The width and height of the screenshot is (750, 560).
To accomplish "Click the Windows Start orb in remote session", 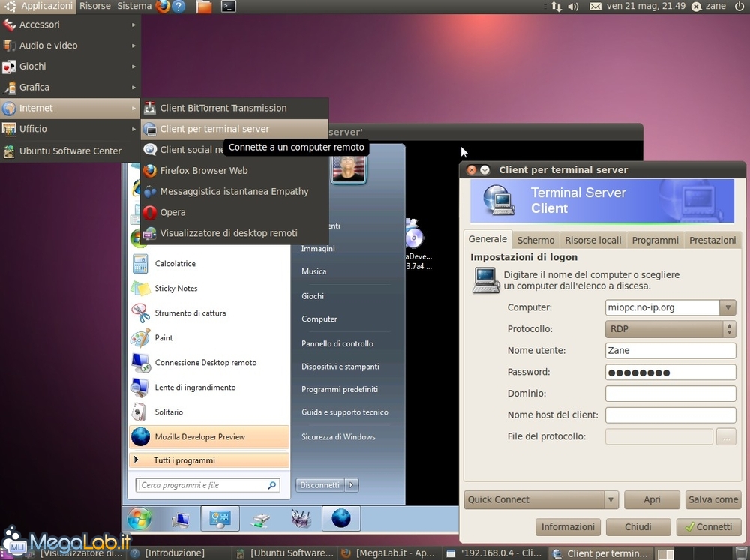I will click(x=139, y=518).
